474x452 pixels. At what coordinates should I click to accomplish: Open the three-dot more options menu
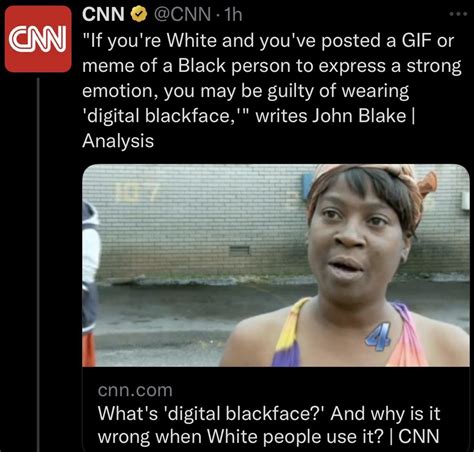457,14
